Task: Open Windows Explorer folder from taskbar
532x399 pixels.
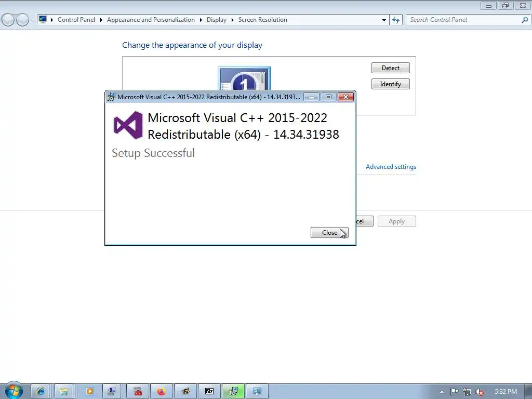Action: [63, 392]
